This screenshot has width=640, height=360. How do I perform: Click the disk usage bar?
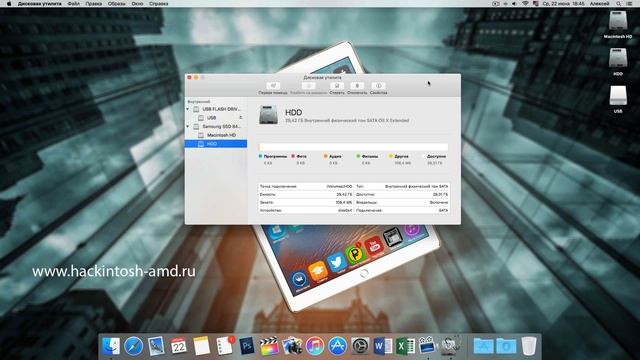click(x=353, y=147)
